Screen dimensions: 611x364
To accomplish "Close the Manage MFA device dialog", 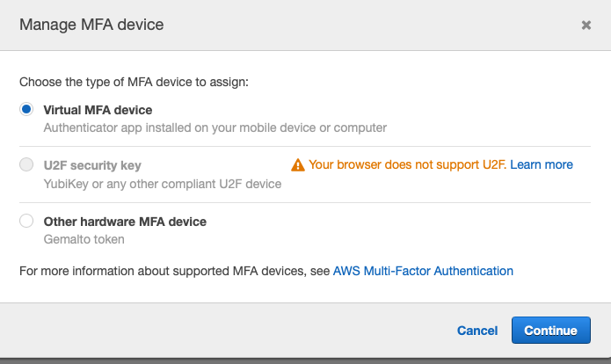I will pyautogui.click(x=586, y=25).
